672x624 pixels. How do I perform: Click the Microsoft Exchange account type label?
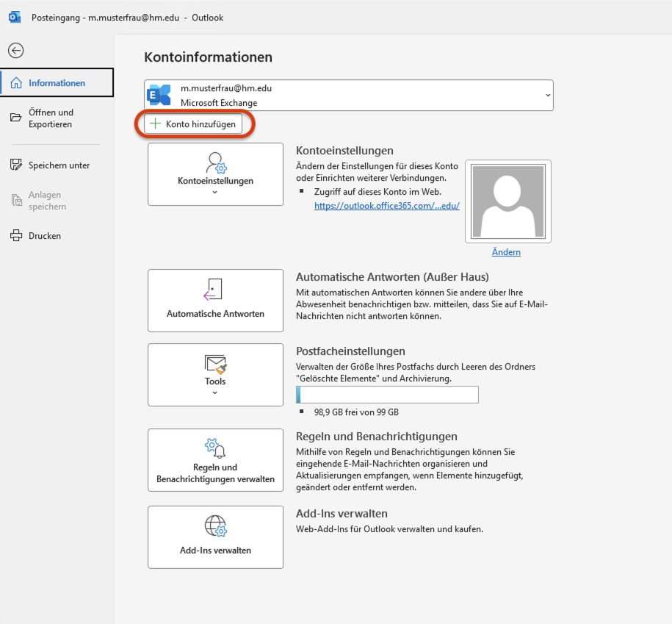(x=219, y=102)
